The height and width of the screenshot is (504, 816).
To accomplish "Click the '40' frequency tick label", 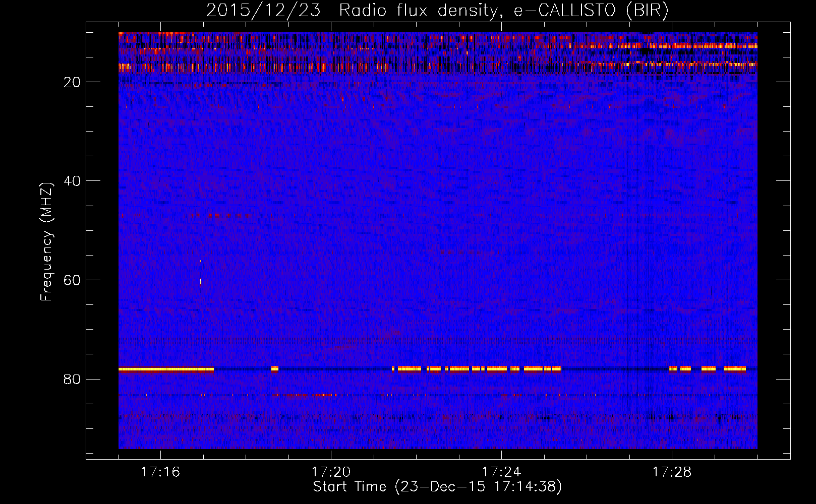I will [x=73, y=181].
